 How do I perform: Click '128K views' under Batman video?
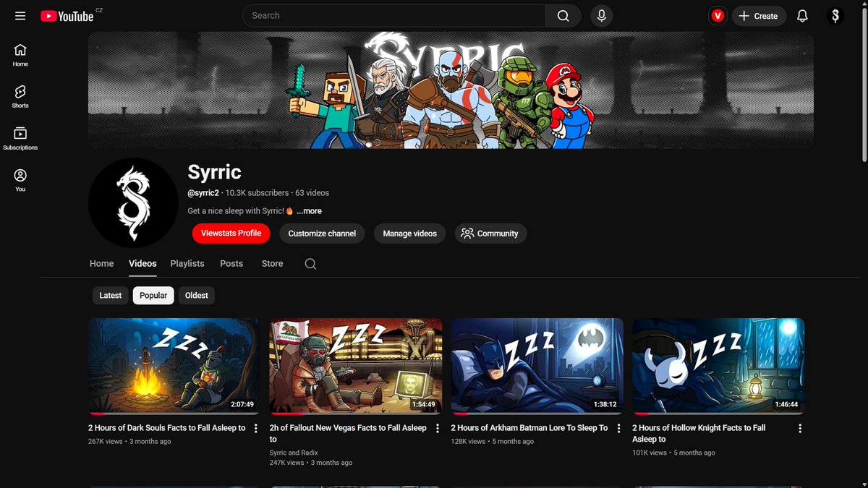pos(469,441)
